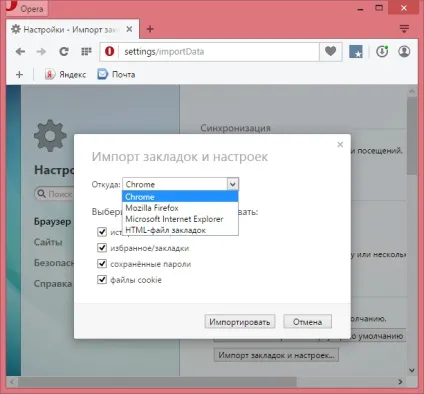Maximize the Opera window
424x394 pixels.
tap(379, 8)
